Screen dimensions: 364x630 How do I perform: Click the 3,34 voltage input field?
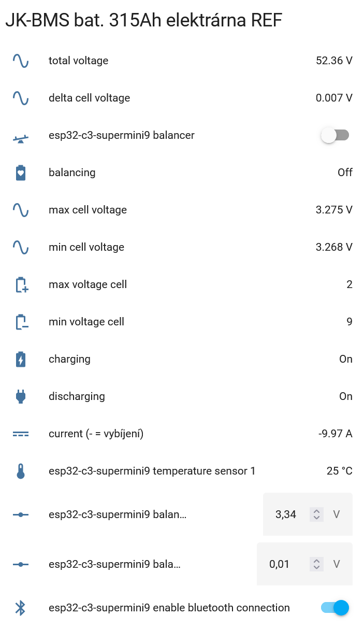click(x=286, y=514)
